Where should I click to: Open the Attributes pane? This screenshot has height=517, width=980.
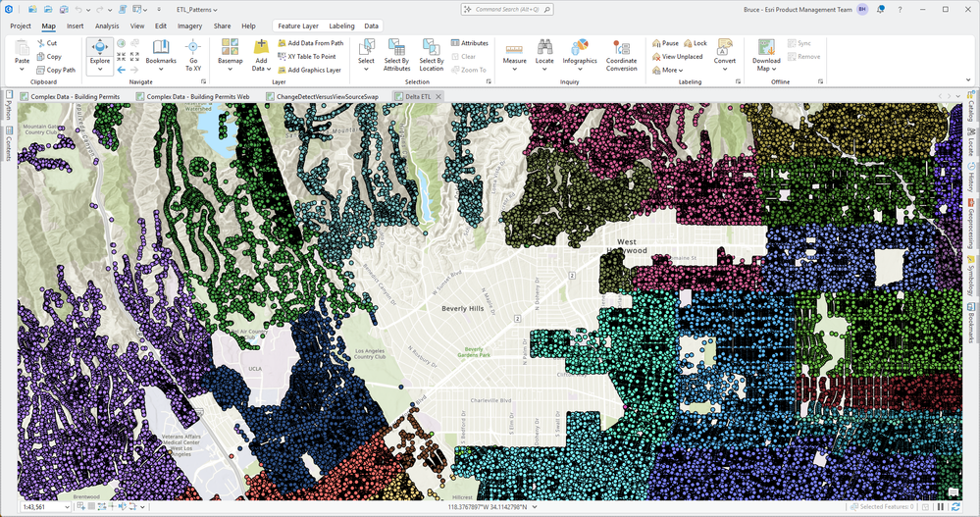point(469,43)
